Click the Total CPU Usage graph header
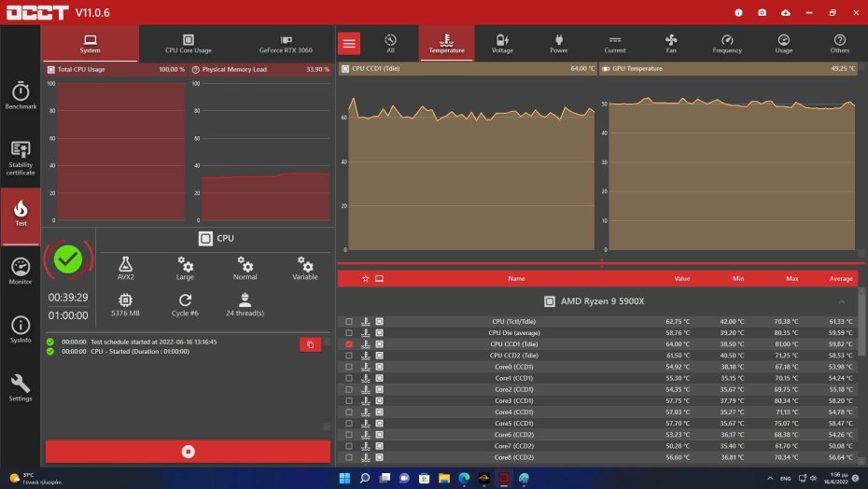 pyautogui.click(x=116, y=69)
